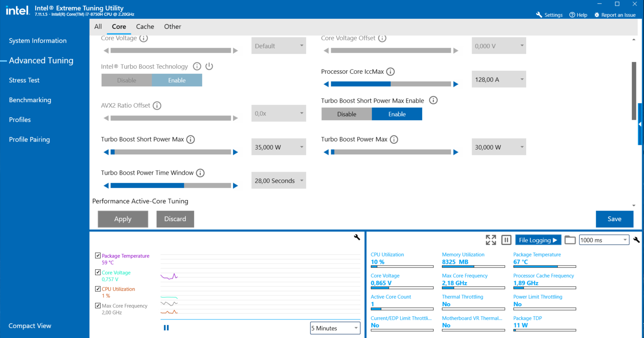Click the Turbo Boost Power Max slider track
Screen dimensions: 644x338
pyautogui.click(x=391, y=152)
